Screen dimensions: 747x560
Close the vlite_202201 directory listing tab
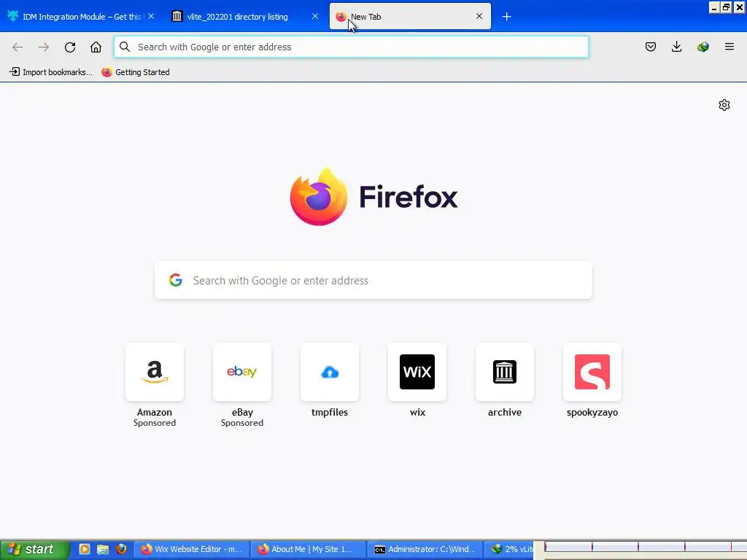tap(315, 17)
